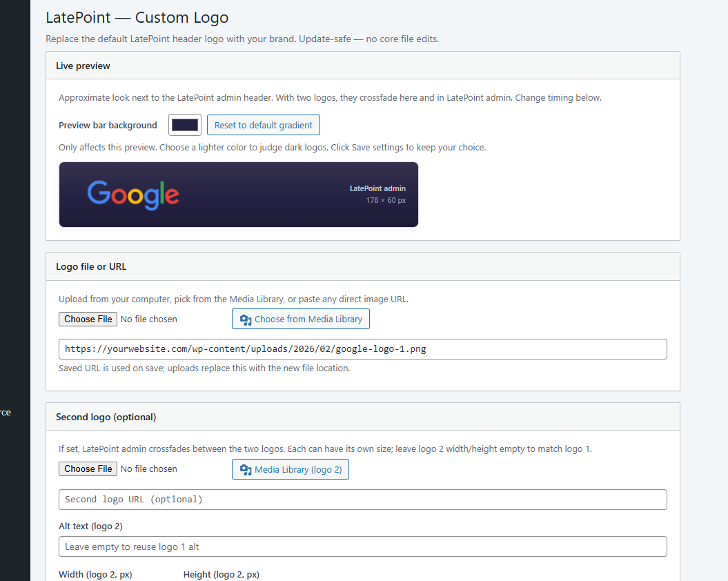
Task: Click the media icon on Media Library (logo 2) button
Action: (x=246, y=469)
